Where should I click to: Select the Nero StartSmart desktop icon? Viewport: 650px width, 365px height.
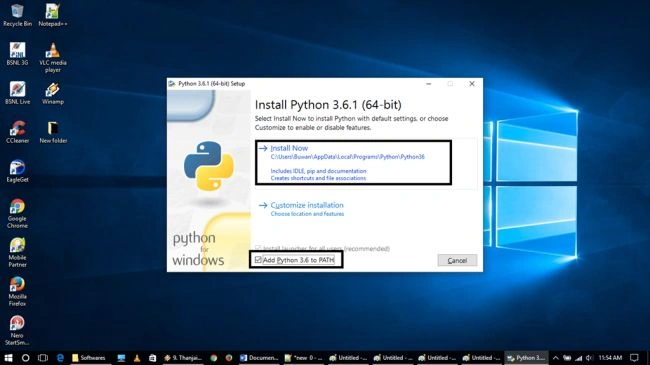coord(17,330)
